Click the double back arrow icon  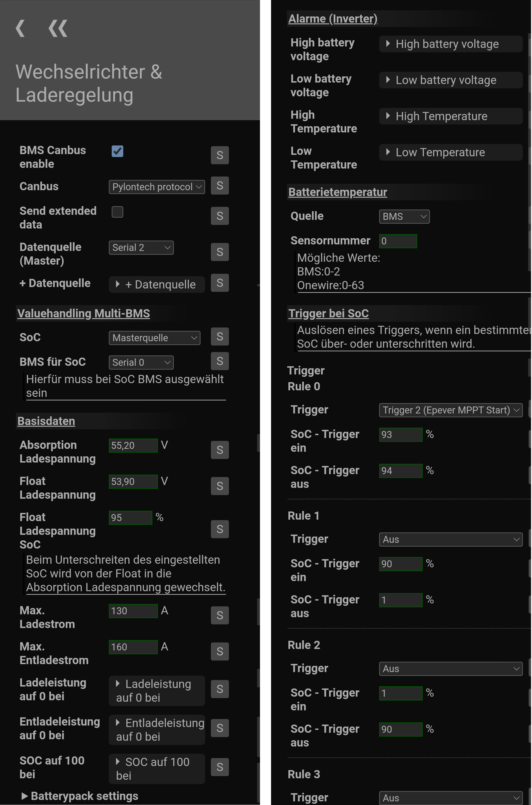coord(58,28)
